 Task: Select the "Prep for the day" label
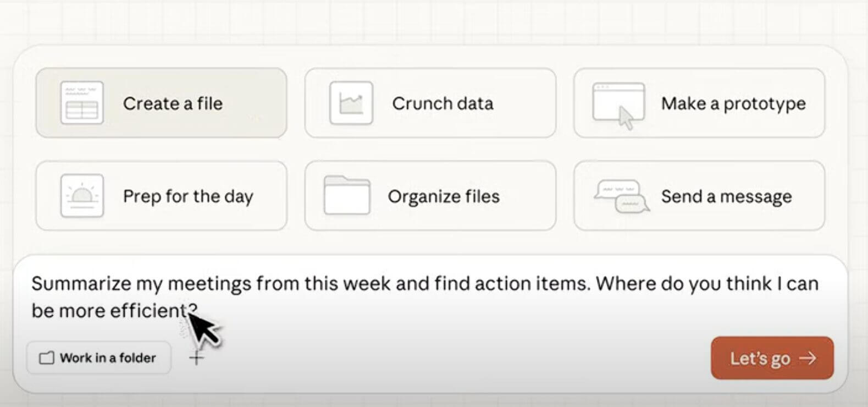pyautogui.click(x=188, y=196)
